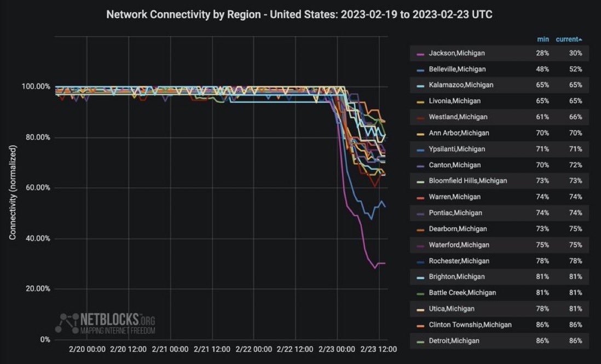Select the Brighton,Michigan series name in legend
The image size is (601, 364).
(x=457, y=277)
